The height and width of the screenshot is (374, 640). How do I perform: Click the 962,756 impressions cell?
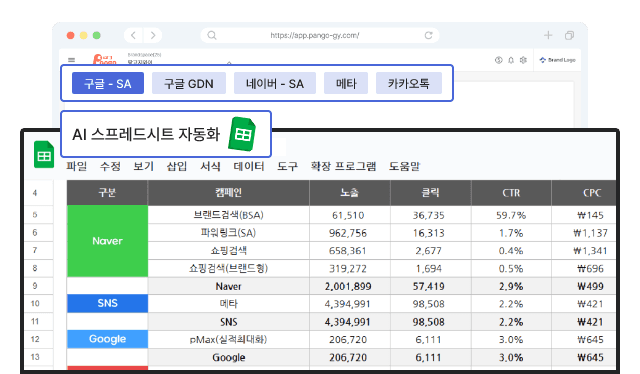tap(350, 233)
